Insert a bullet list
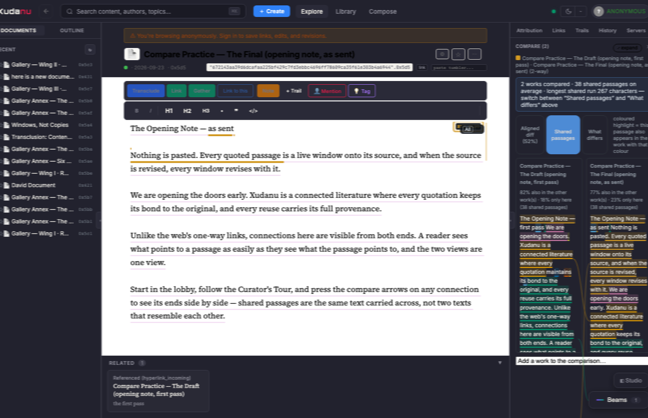The image size is (648, 418). tap(222, 111)
